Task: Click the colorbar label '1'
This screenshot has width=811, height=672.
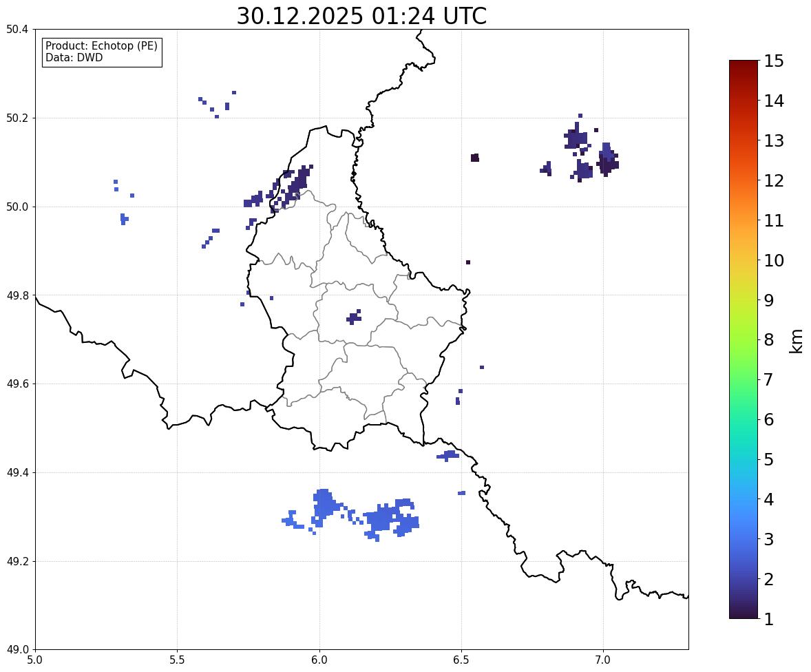Action: point(769,619)
